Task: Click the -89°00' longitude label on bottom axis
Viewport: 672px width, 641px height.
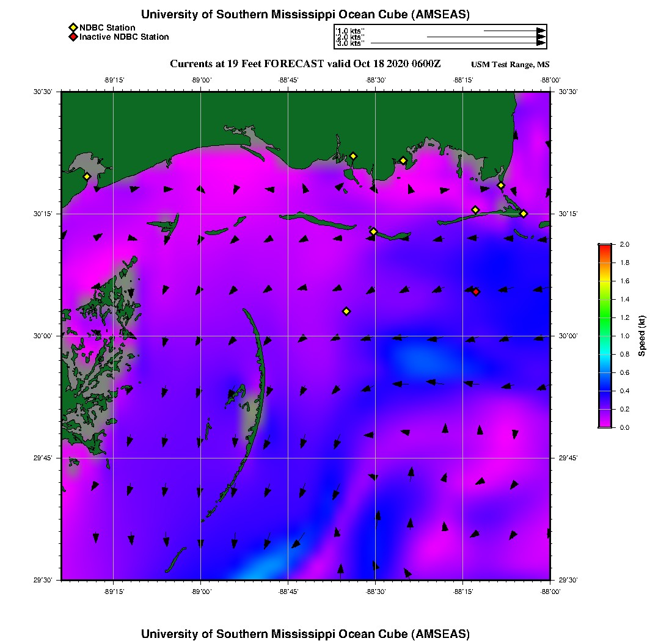Action: coord(201,592)
